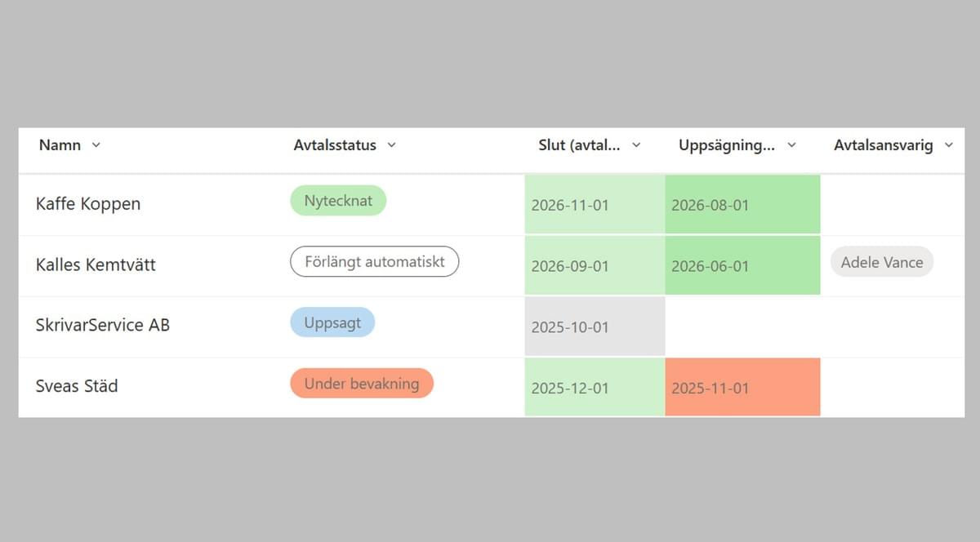Click the Sveas Städ name

77,386
